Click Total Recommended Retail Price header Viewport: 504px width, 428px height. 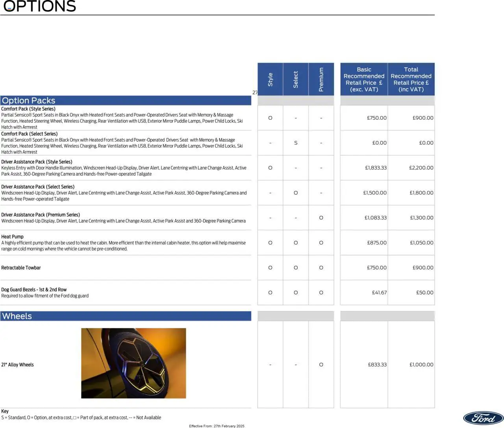click(x=411, y=79)
